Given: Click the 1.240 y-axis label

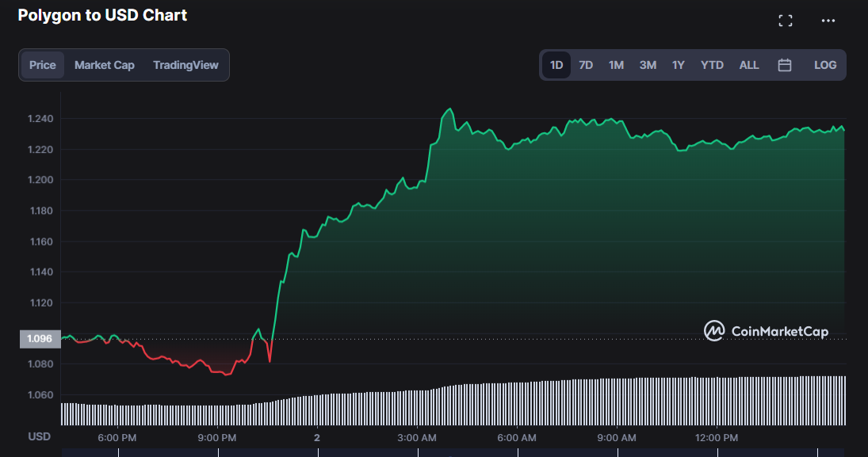Looking at the screenshot, I should (40, 119).
